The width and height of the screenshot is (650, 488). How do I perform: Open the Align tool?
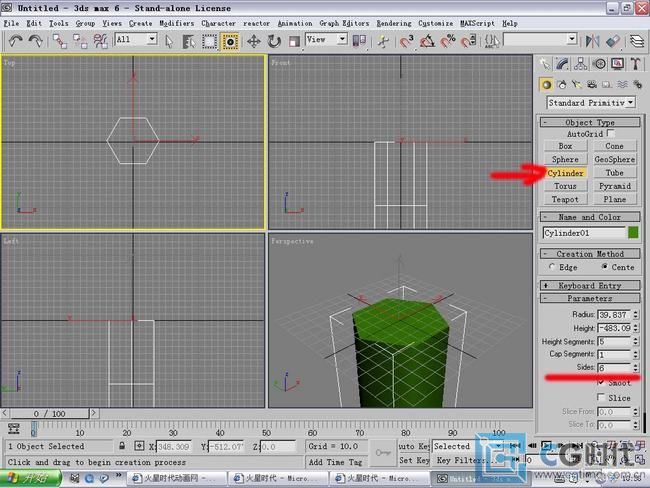click(x=613, y=41)
